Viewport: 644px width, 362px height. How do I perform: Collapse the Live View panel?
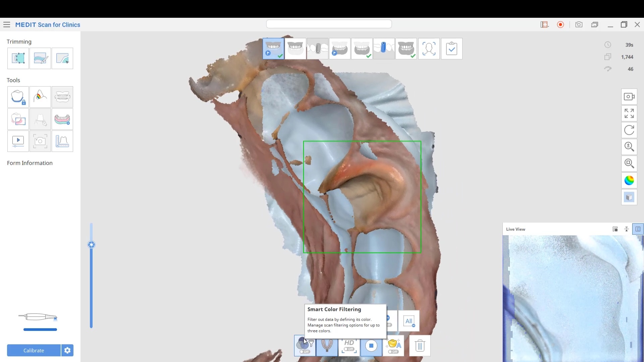pos(627,229)
